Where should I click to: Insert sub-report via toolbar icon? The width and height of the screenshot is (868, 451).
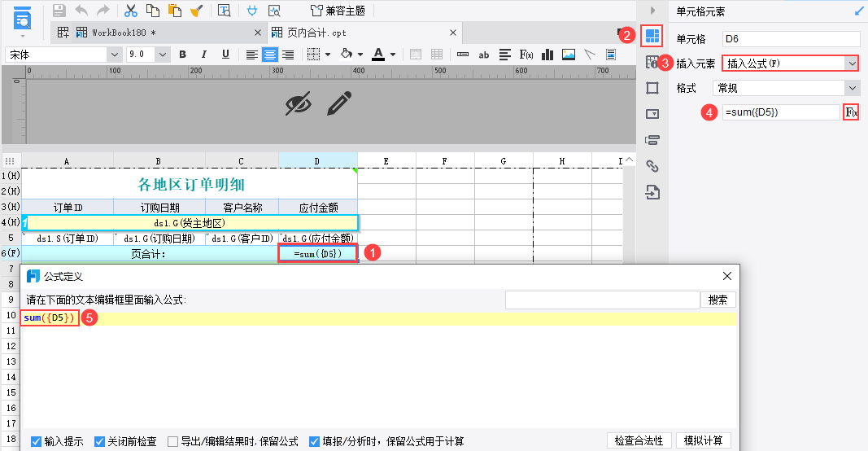[x=611, y=55]
